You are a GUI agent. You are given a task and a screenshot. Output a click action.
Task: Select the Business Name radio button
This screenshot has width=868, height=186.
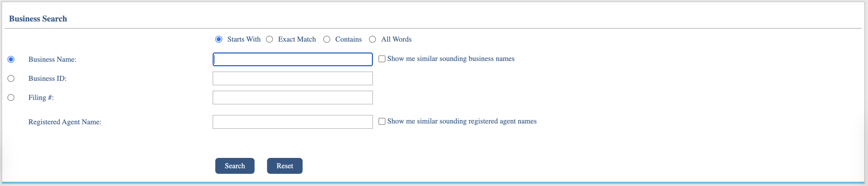pos(11,60)
